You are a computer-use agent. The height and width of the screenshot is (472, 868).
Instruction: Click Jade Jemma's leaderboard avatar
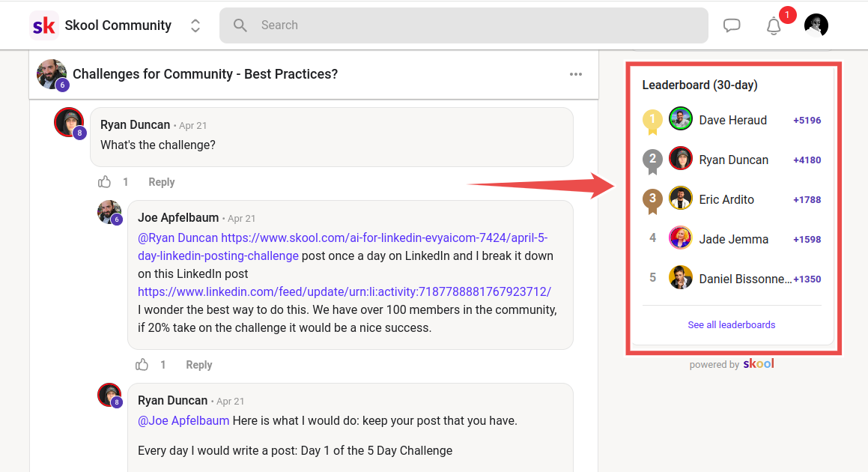click(680, 237)
